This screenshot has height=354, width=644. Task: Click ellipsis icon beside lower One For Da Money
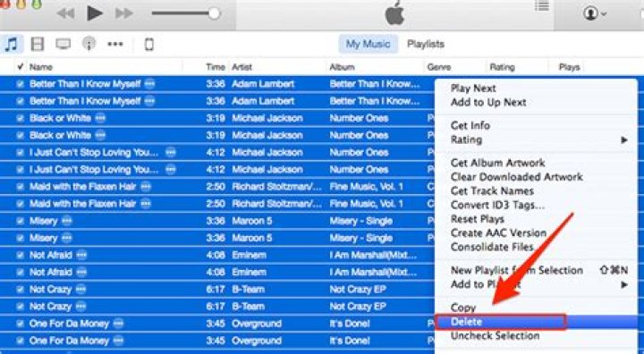118,341
